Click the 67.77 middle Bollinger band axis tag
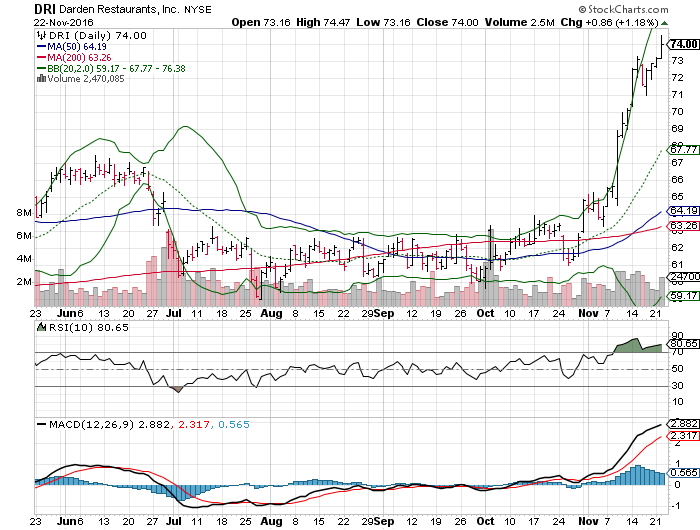 click(683, 150)
